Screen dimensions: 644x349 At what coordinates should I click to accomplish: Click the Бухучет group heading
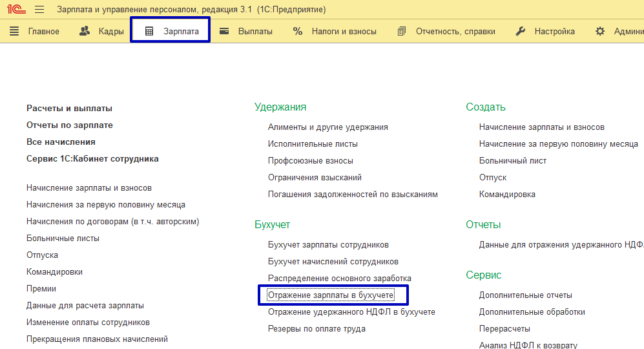[x=273, y=225]
